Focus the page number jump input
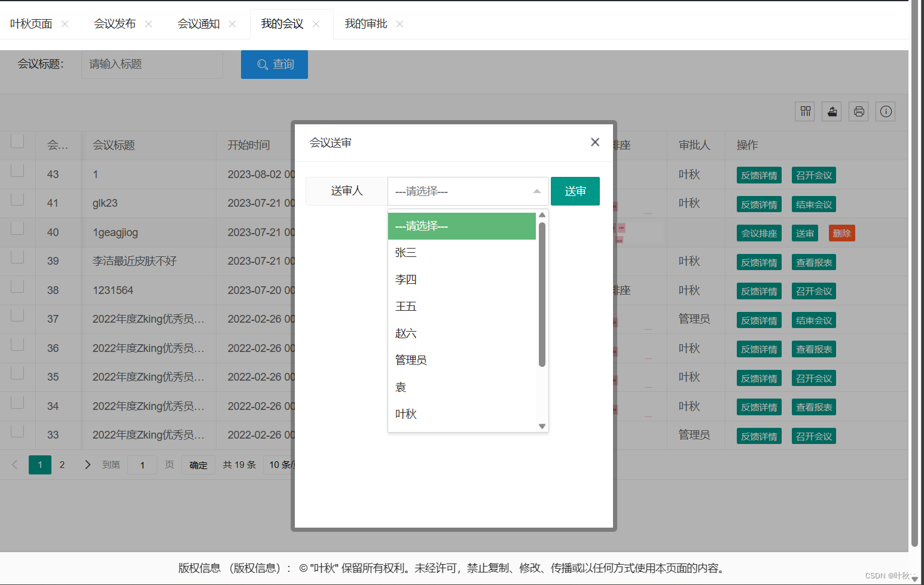The image size is (924, 585). pos(142,465)
